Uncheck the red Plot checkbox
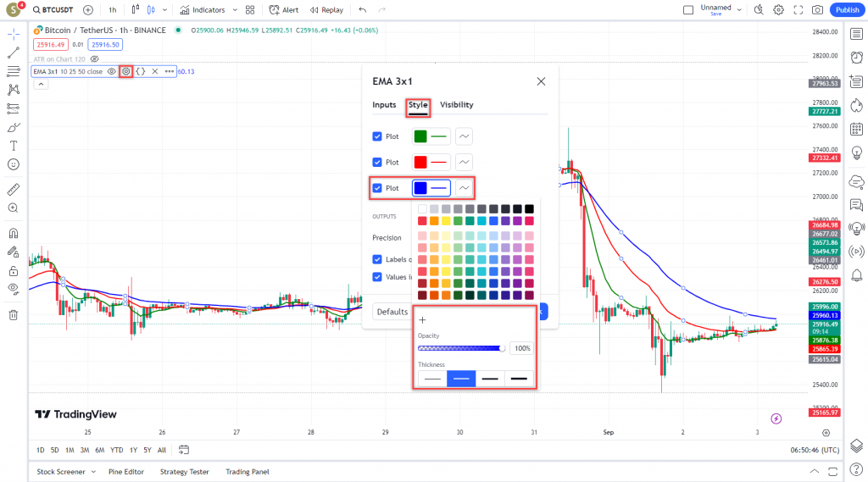This screenshot has height=482, width=868. 377,162
